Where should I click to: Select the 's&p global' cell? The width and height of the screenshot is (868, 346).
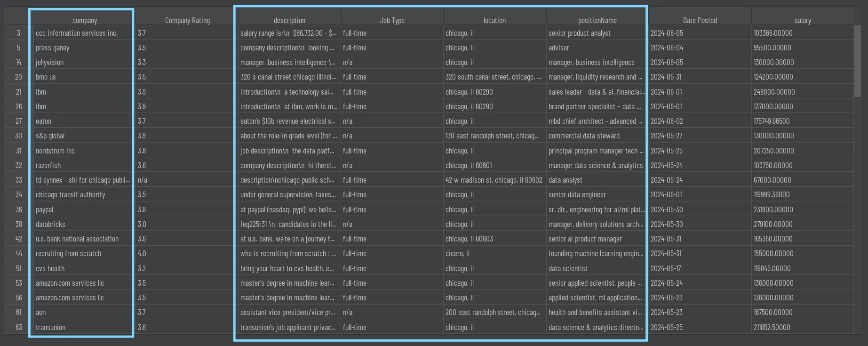84,136
